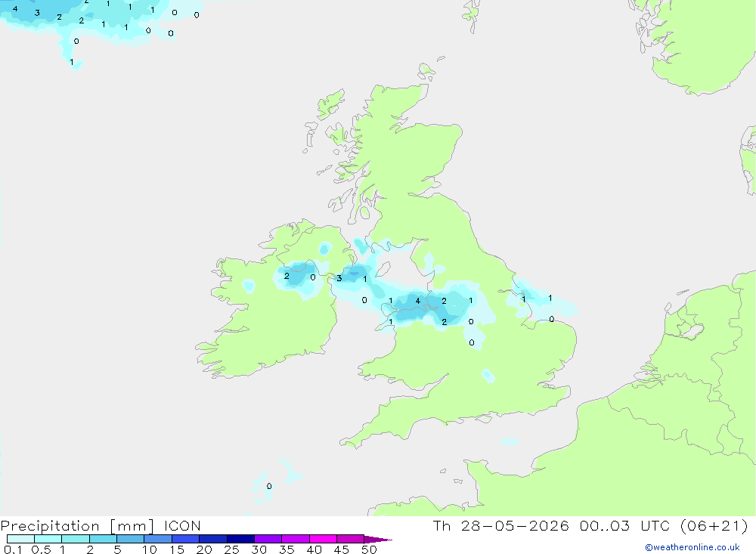756x554 pixels.
Task: Click the legend label '0.1'
Action: (13, 549)
